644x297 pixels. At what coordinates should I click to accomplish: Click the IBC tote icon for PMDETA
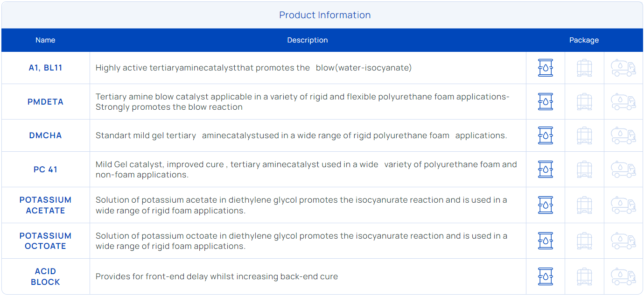[584, 101]
